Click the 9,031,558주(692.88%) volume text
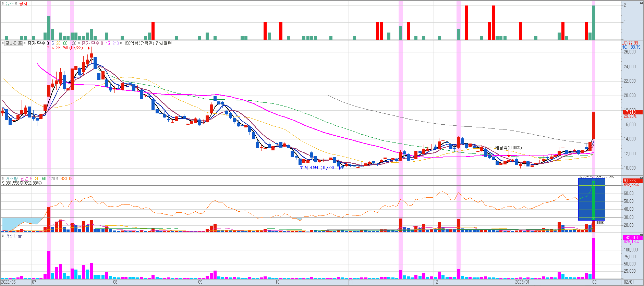 point(22,183)
